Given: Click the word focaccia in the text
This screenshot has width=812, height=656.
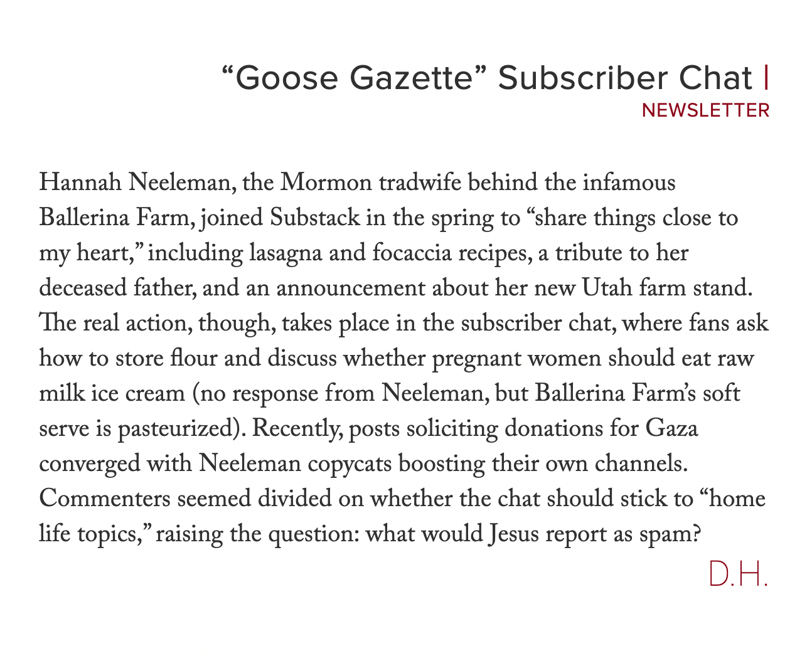Looking at the screenshot, I should point(409,254).
